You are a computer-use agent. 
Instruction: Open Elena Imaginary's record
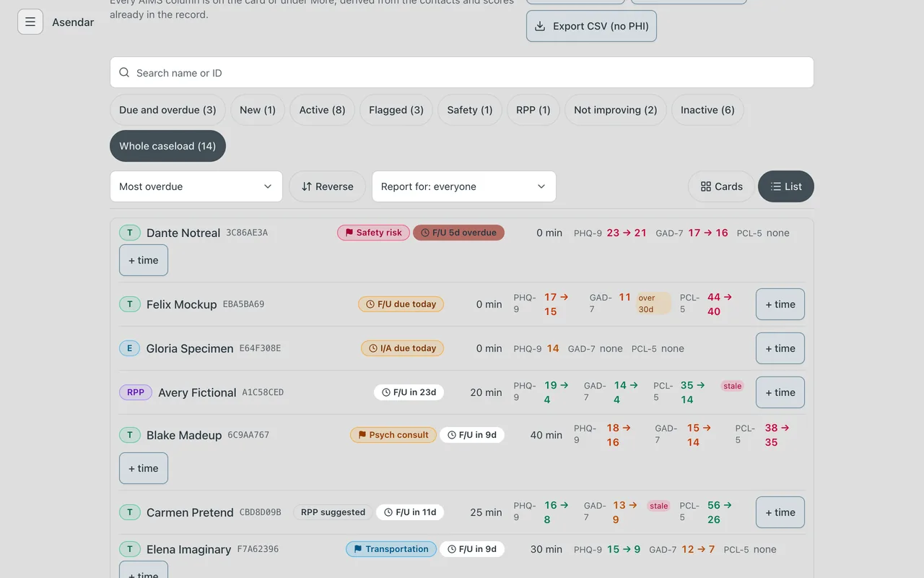[x=188, y=549]
